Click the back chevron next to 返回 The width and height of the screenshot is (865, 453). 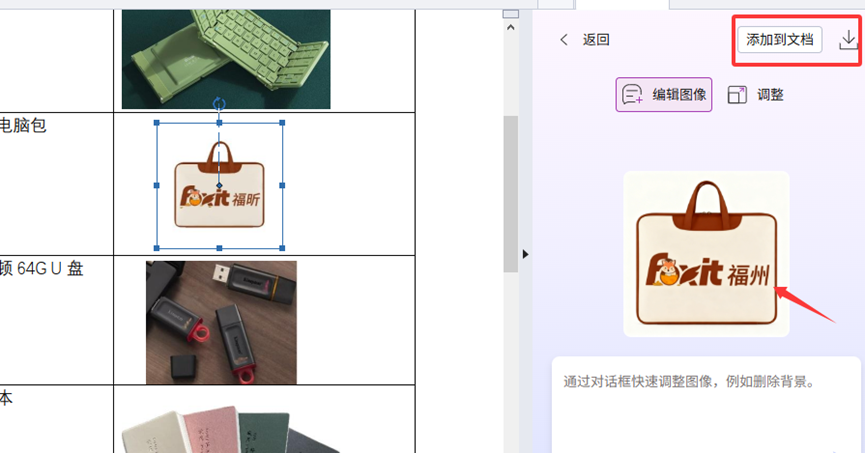564,40
